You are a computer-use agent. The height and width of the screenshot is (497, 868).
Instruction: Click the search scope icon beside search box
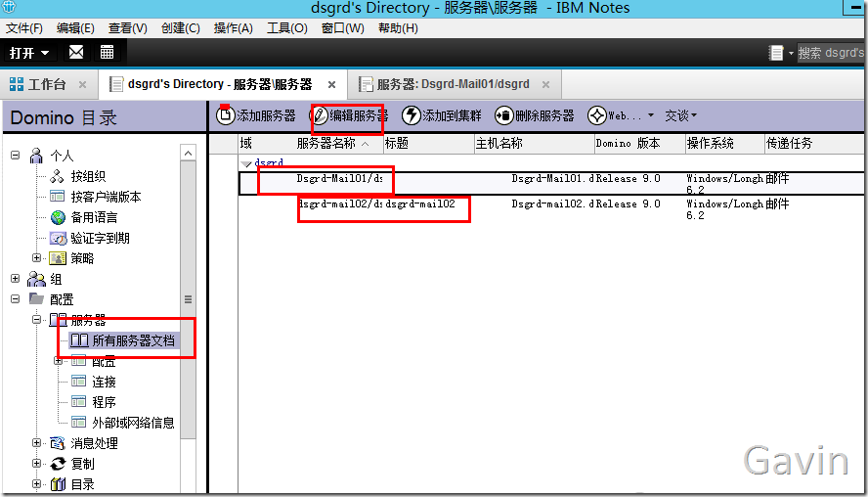[776, 53]
